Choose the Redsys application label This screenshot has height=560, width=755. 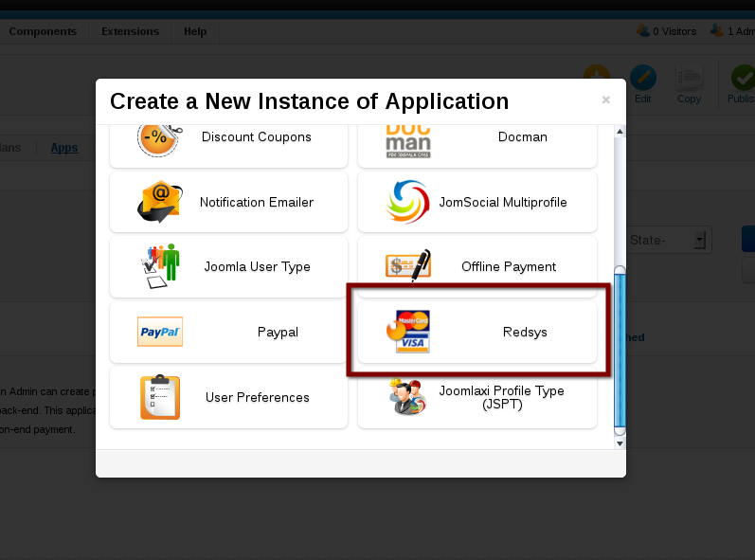click(x=525, y=333)
